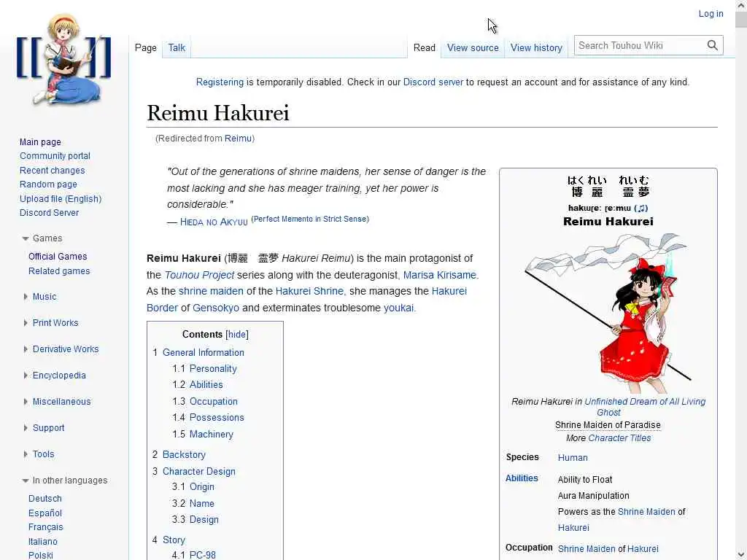
Task: Click the Log in link
Action: pyautogui.click(x=711, y=14)
